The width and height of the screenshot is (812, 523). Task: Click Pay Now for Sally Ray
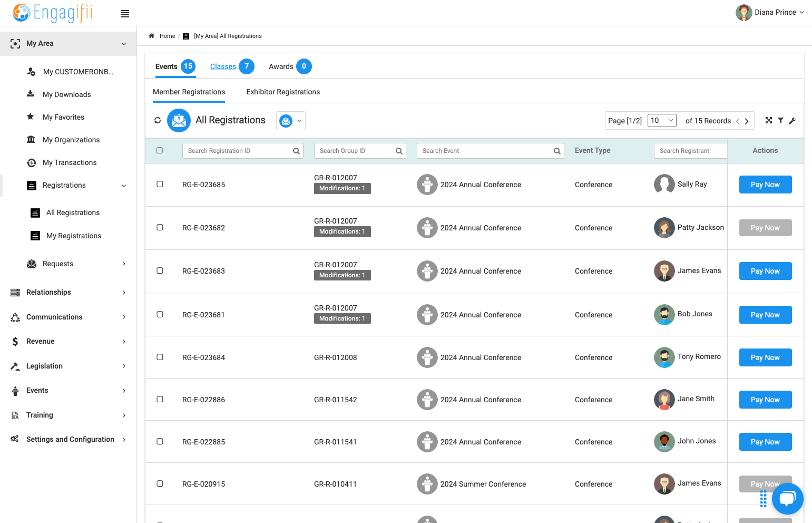pos(765,185)
